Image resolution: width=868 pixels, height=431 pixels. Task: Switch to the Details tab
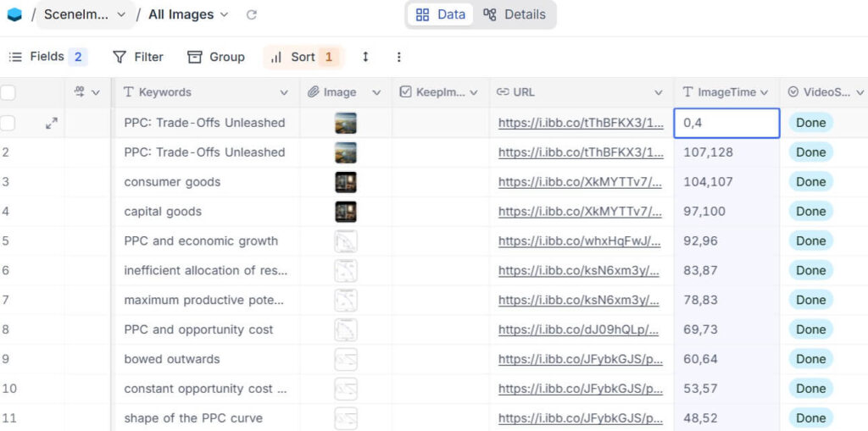[515, 14]
